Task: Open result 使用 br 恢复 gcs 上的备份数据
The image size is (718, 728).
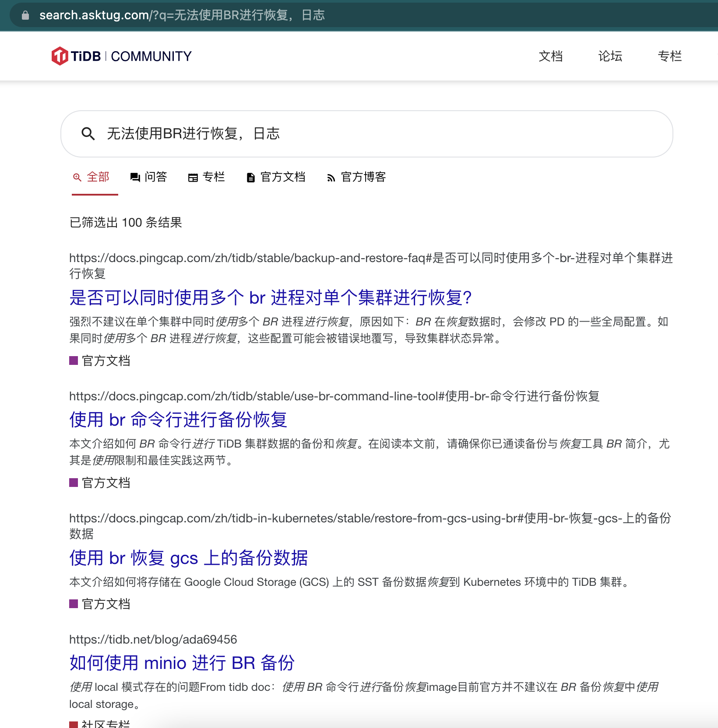Action: coord(189,558)
